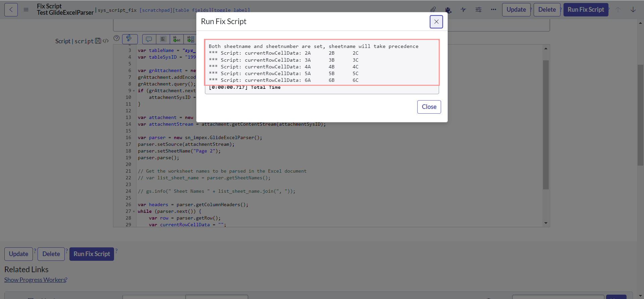Viewport: 644px width, 299px height.
Task: Click the top Delete button
Action: click(x=547, y=10)
